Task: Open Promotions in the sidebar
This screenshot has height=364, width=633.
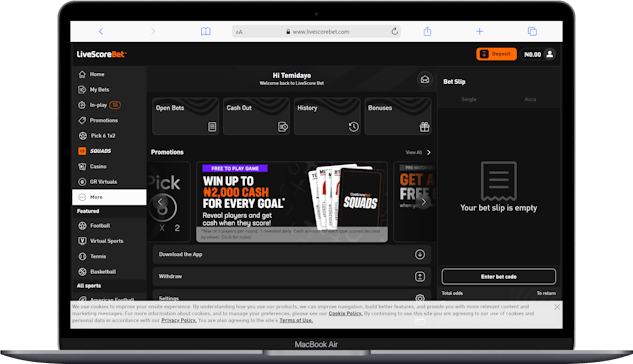Action: 109,120
